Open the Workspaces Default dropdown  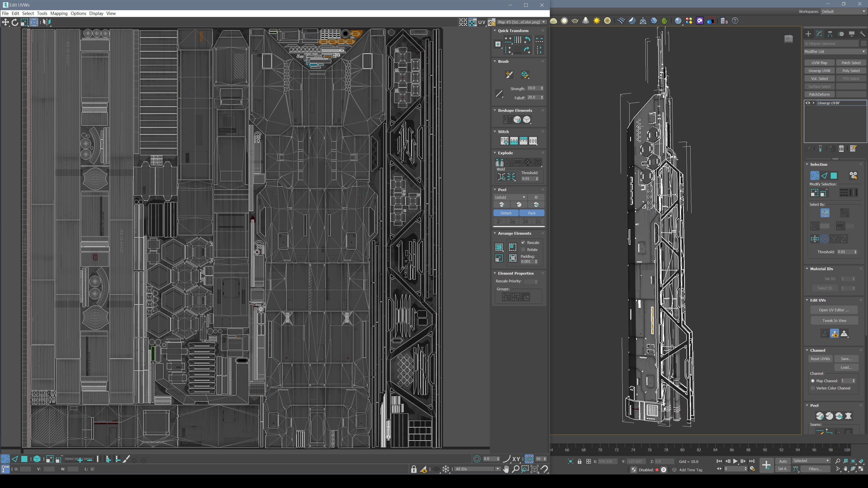843,12
